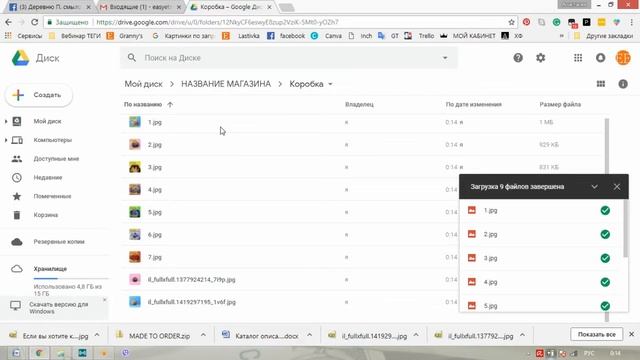This screenshot has height=360, width=640.
Task: Bookmark this page with the star
Action: click(x=511, y=22)
